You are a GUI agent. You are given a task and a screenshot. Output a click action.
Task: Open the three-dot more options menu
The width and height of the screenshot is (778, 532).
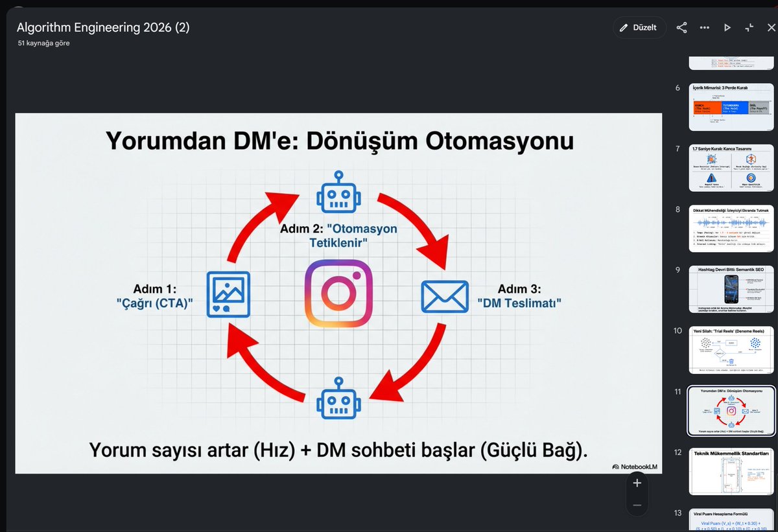point(704,27)
